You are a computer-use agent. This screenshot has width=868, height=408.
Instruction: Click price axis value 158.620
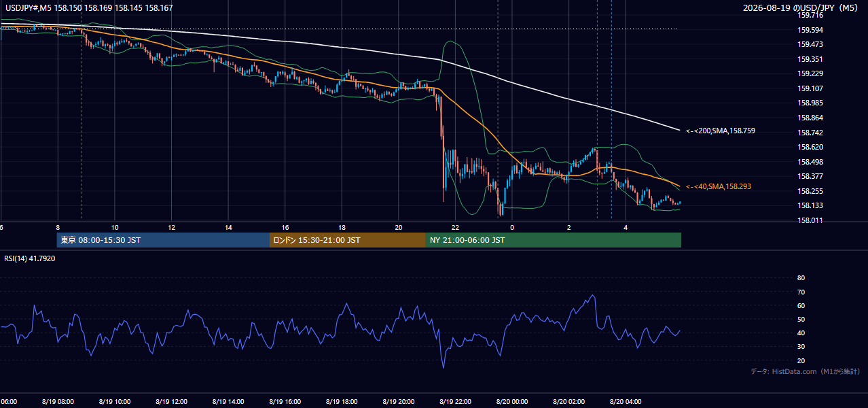coord(810,147)
